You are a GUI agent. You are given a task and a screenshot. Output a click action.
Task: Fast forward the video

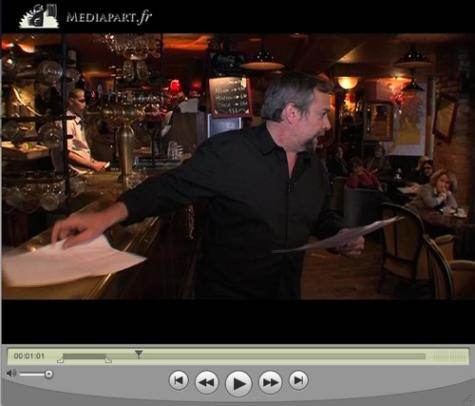(x=270, y=382)
